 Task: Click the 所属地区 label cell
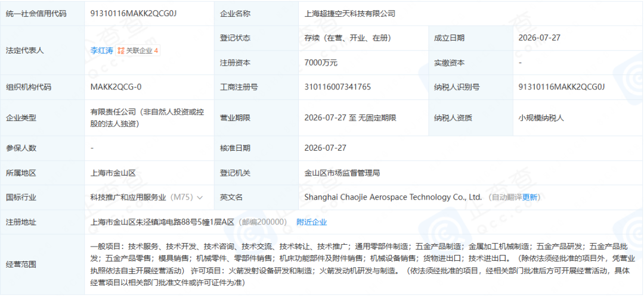42,173
